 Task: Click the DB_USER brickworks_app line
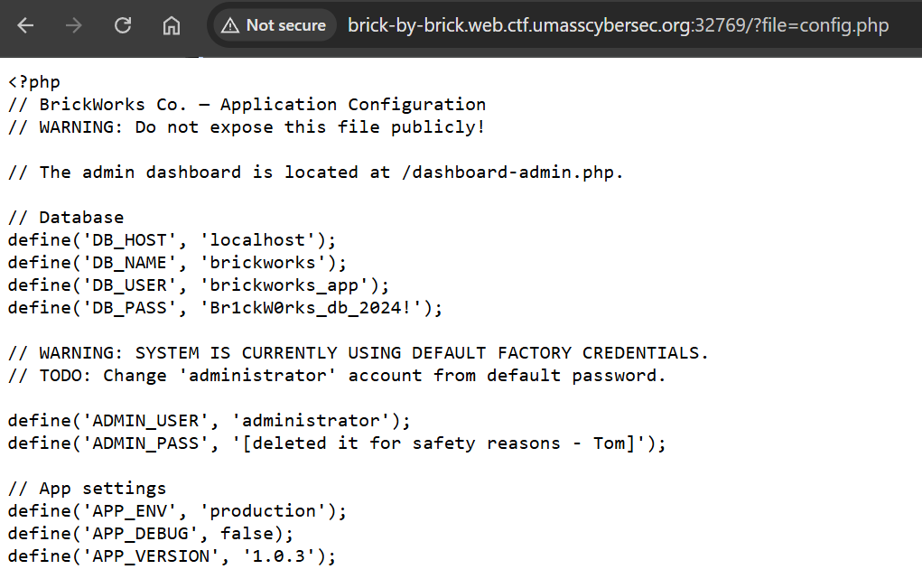[x=199, y=285]
